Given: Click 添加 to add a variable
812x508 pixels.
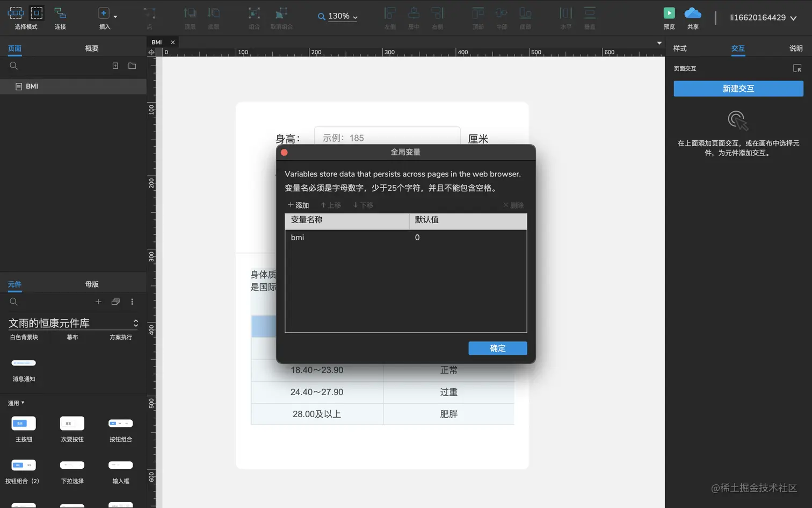Looking at the screenshot, I should [x=298, y=205].
